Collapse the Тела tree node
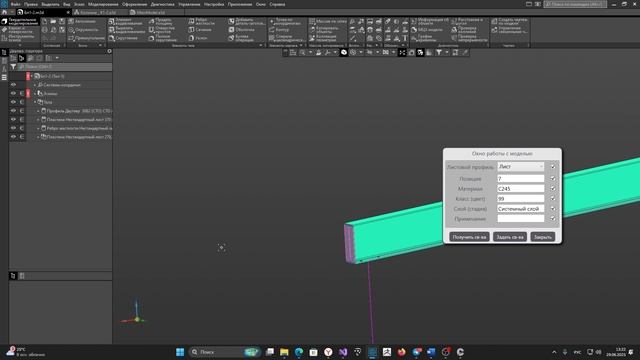Image resolution: width=640 pixels, height=360 pixels. point(35,102)
